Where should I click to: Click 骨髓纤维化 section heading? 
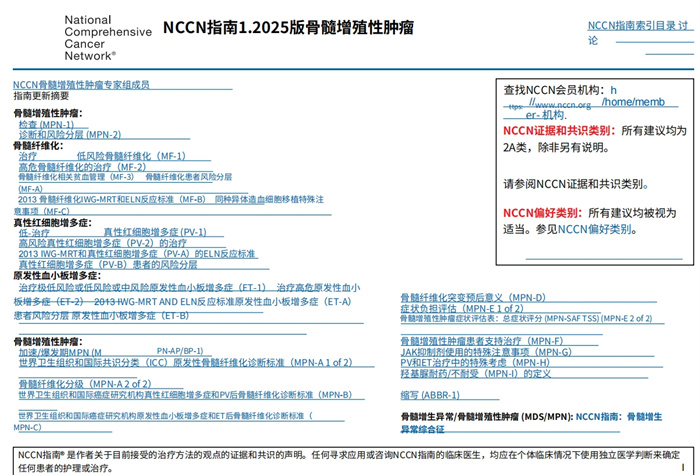(38, 146)
